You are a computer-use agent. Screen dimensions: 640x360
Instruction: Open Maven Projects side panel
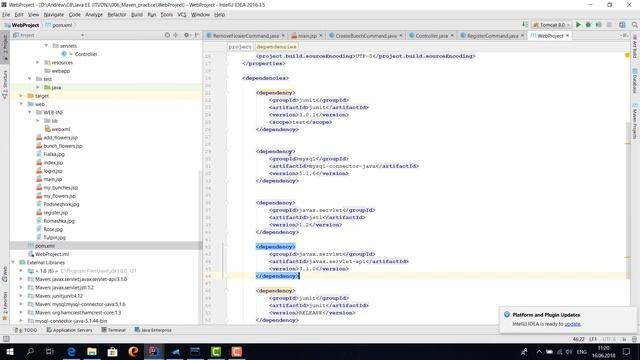click(635, 122)
